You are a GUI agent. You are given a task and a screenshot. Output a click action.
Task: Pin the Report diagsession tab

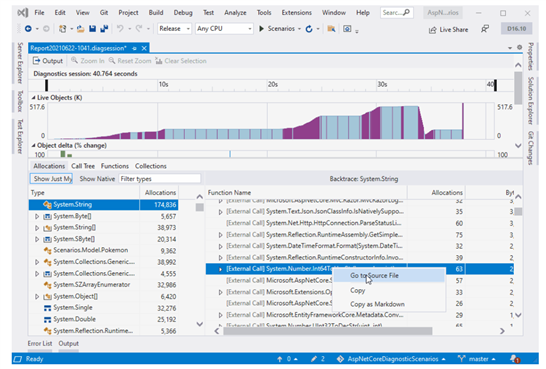(x=134, y=48)
